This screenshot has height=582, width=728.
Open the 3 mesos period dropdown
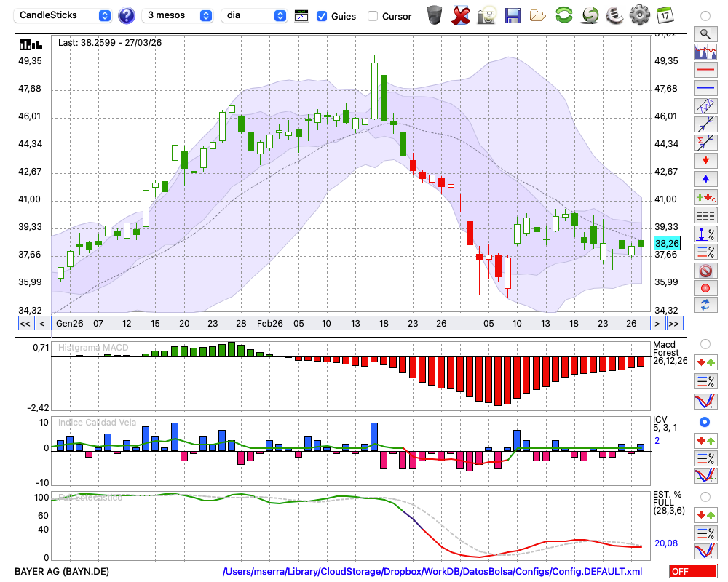[x=178, y=15]
